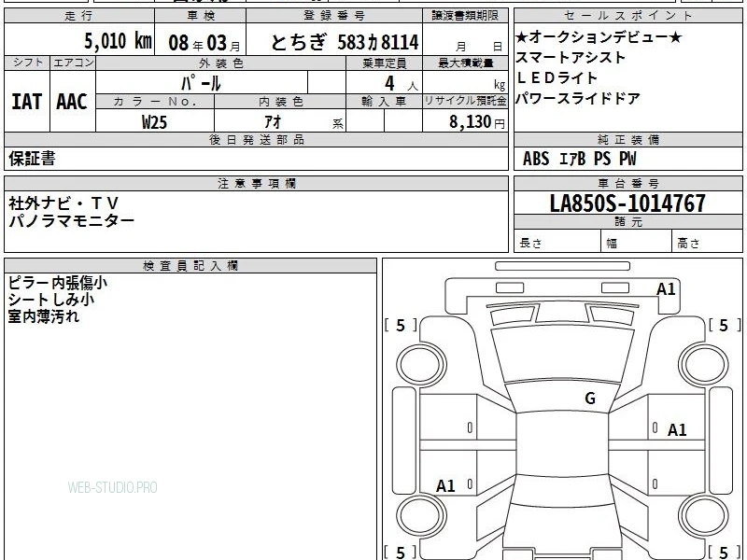Click the エアコン label
The image size is (747, 560).
[73, 63]
